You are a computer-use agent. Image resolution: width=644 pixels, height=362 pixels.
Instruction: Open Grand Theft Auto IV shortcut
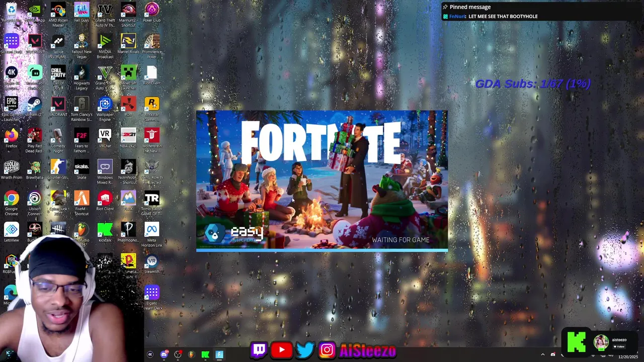[x=105, y=15]
